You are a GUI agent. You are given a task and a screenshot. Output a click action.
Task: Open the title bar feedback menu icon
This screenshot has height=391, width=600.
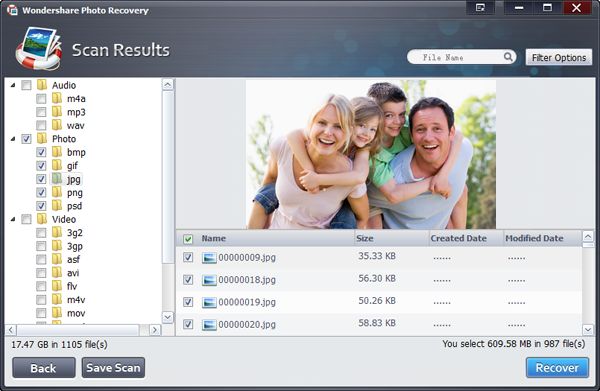click(x=480, y=8)
